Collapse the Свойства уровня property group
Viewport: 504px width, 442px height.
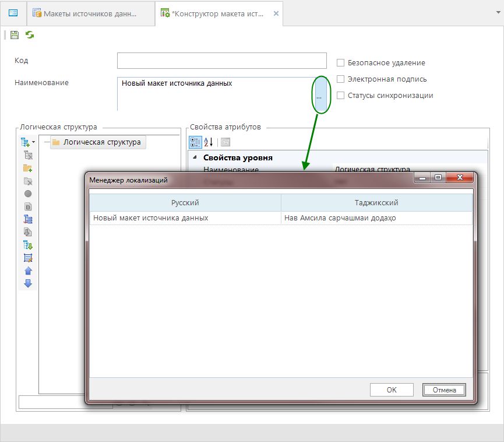point(195,157)
